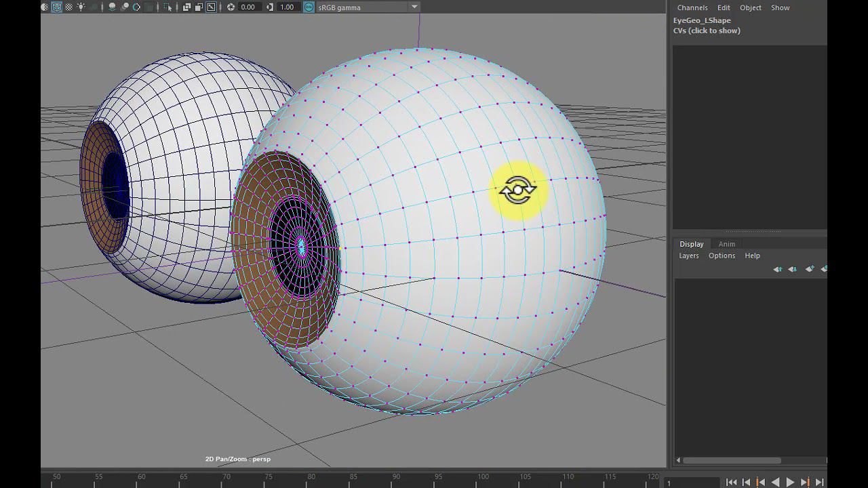Open the layer editor Options menu
The height and width of the screenshot is (488, 868).
(722, 256)
